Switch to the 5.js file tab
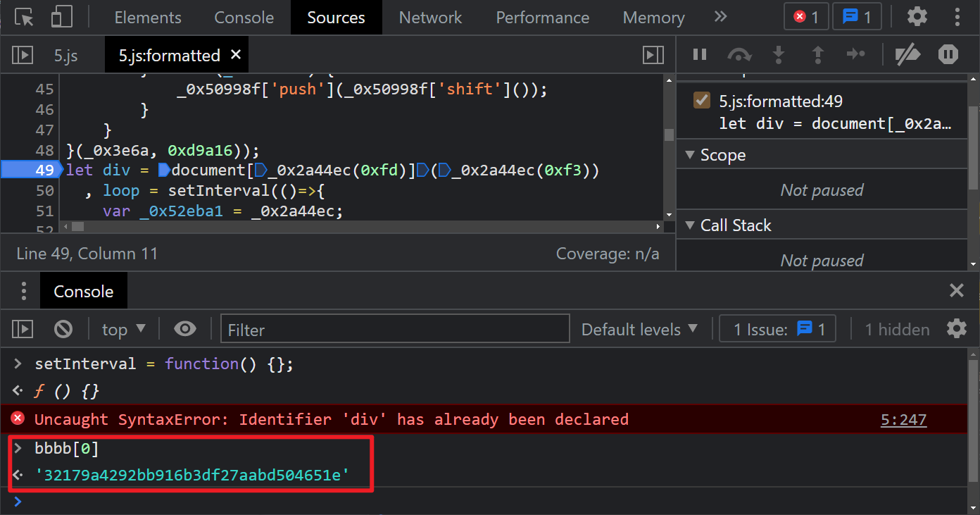This screenshot has width=980, height=515. point(66,56)
